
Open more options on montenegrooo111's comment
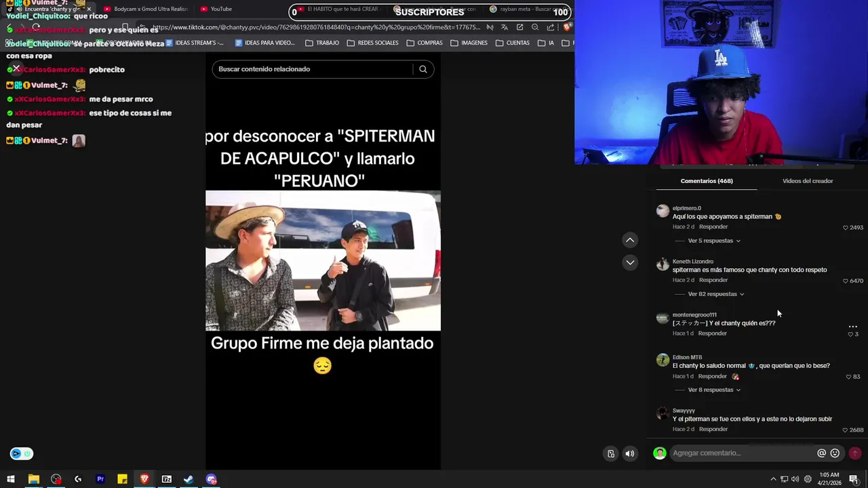pos(853,327)
